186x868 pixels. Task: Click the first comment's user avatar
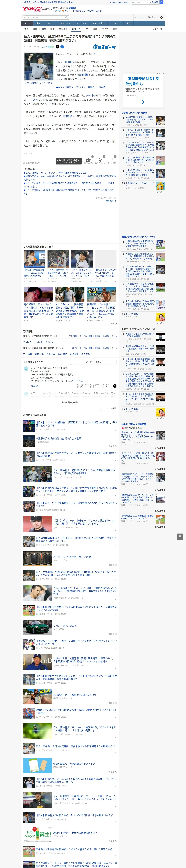point(26,369)
